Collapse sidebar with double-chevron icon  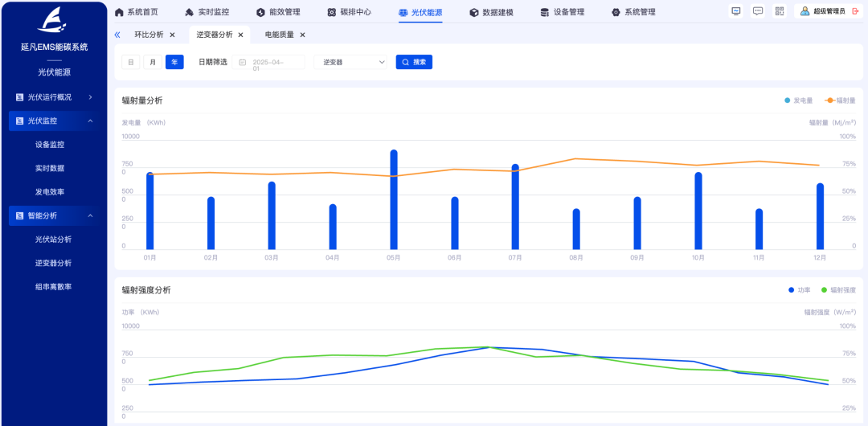coord(117,35)
